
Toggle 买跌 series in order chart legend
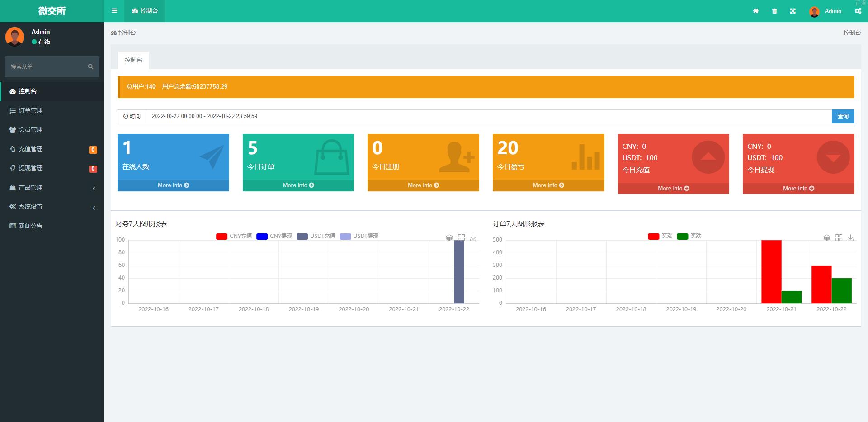(x=689, y=236)
